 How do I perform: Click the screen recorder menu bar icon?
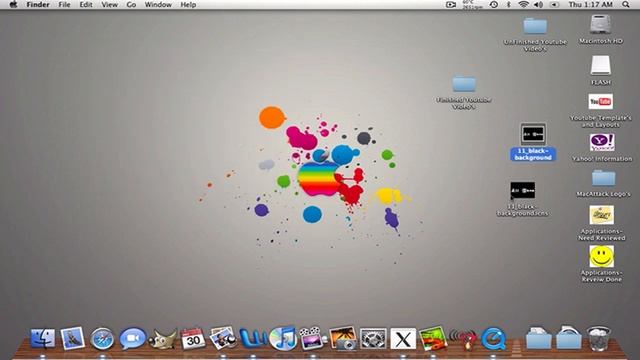coord(451,4)
